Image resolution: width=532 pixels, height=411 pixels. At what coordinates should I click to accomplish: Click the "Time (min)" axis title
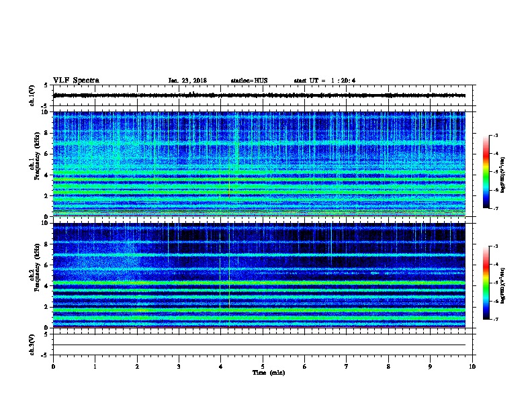click(x=269, y=373)
